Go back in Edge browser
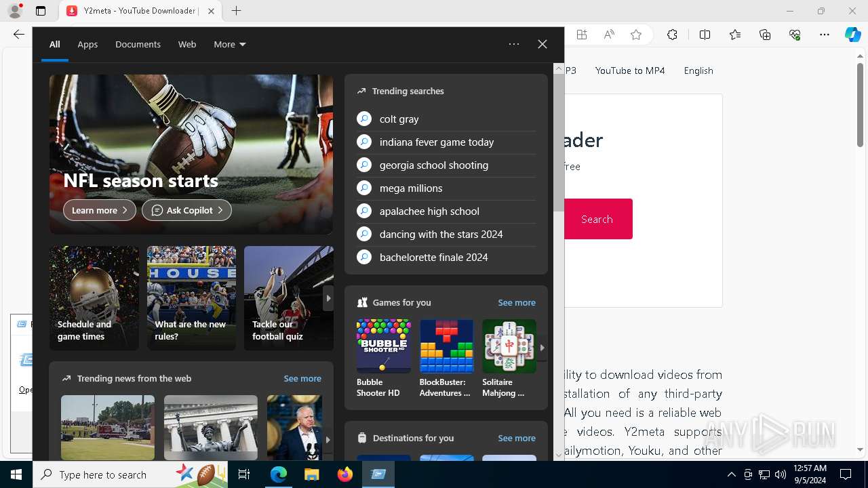Viewport: 868px width, 488px height. [x=18, y=35]
